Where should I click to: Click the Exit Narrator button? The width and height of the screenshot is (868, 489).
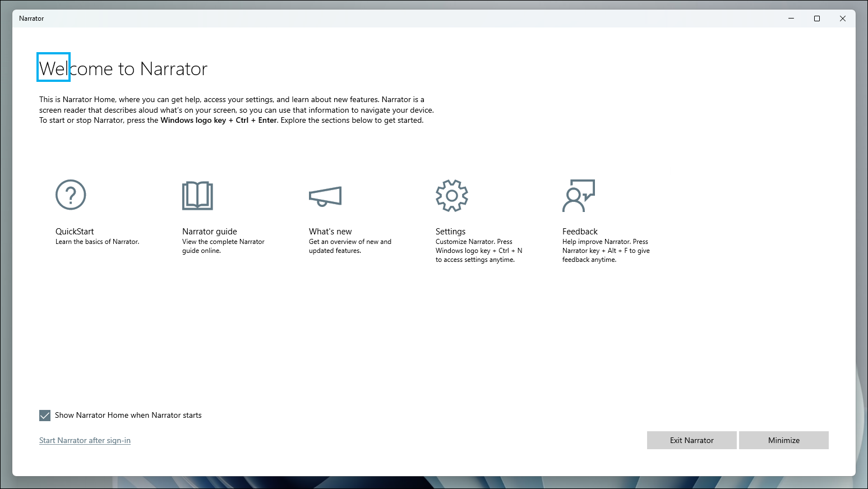coord(691,440)
